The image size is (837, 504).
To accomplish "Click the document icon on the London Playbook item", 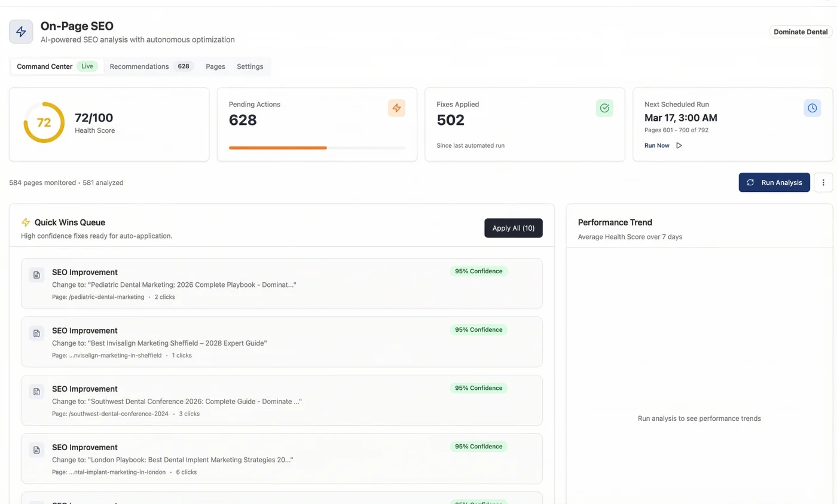I will (36, 450).
